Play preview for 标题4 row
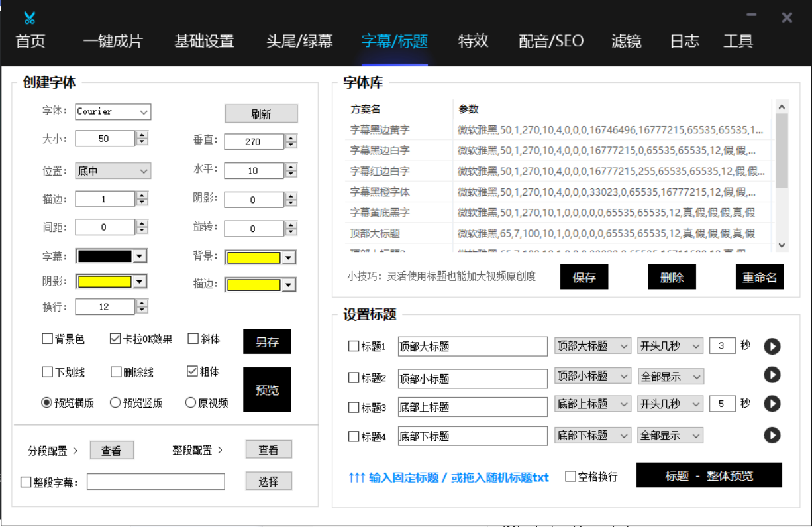This screenshot has height=527, width=812. (x=772, y=435)
